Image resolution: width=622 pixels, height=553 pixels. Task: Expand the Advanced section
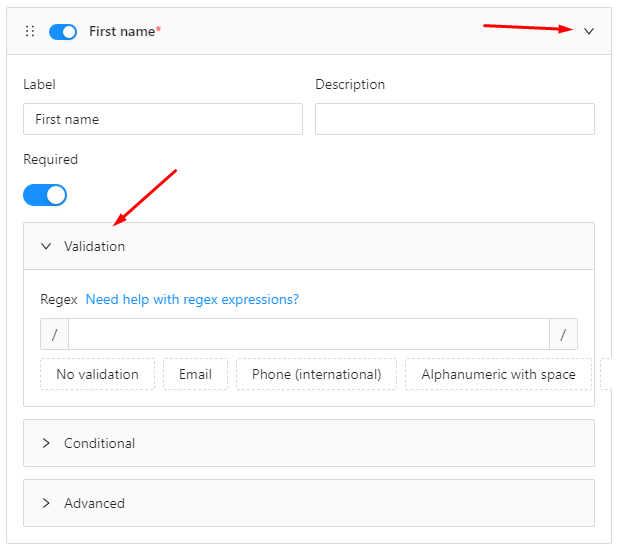pos(94,503)
